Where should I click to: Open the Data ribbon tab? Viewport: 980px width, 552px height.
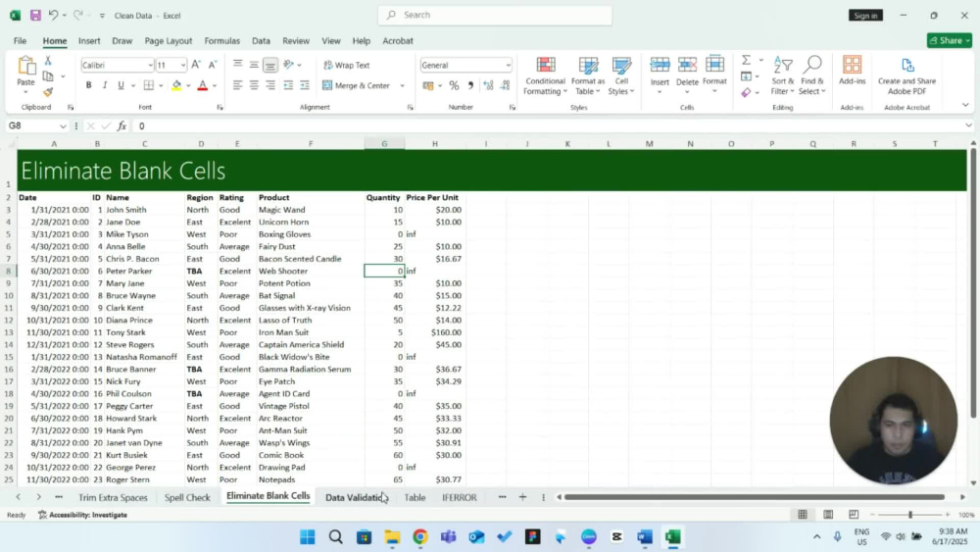pyautogui.click(x=261, y=40)
